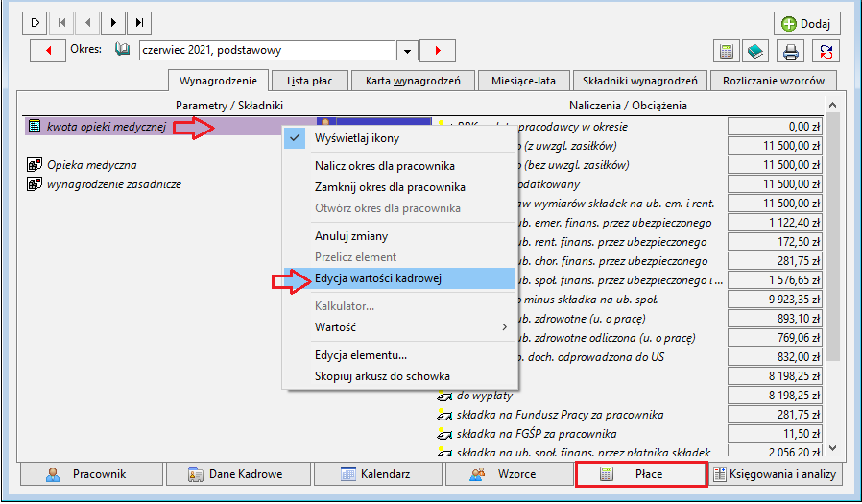This screenshot has height=504, width=862.
Task: Click the teal book icon in toolbar
Action: (755, 52)
